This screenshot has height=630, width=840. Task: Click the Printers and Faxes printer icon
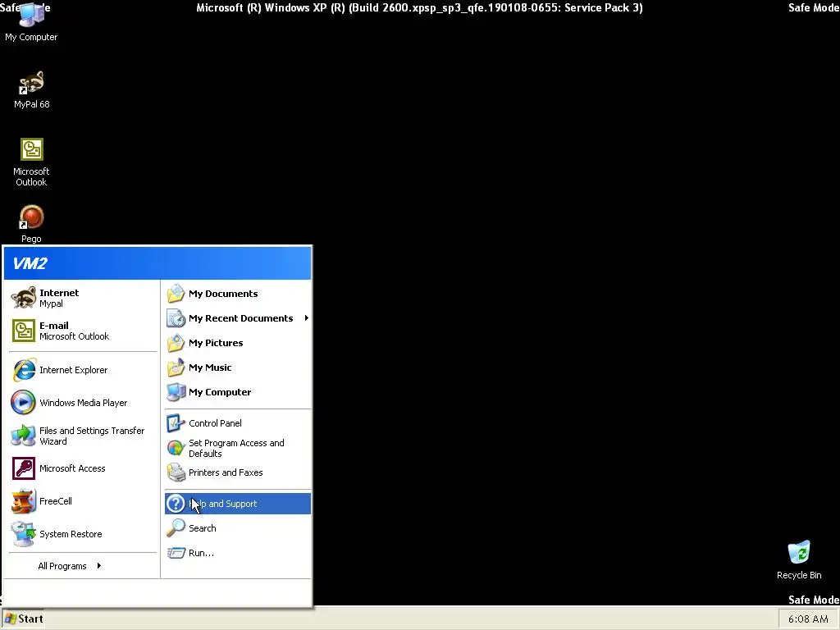[176, 472]
